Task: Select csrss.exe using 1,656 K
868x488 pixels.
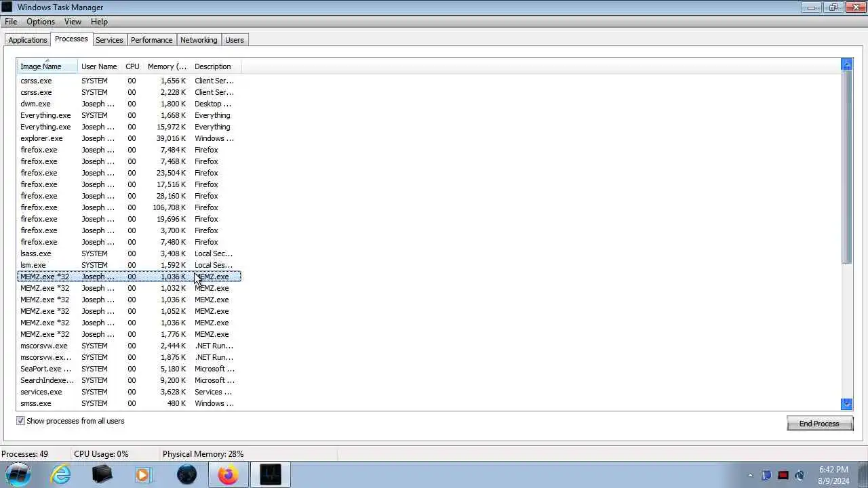Action: [x=129, y=81]
